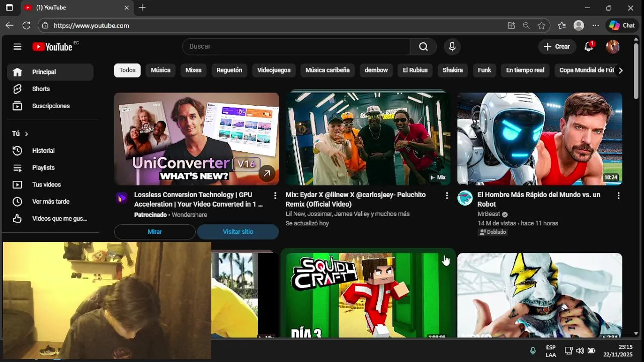
Task: Open the MrBeast robot video thumbnail
Action: (x=539, y=139)
